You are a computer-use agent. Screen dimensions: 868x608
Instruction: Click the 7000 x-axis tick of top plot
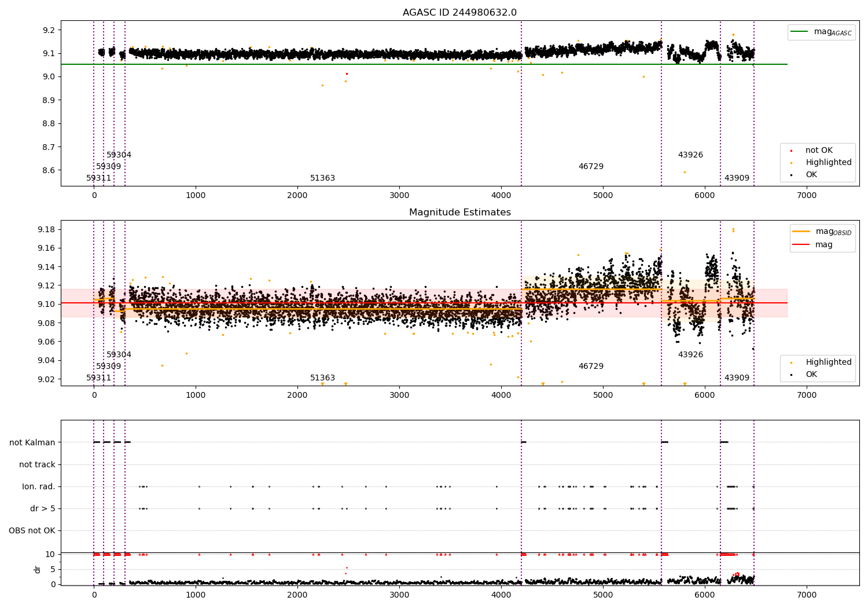click(807, 196)
